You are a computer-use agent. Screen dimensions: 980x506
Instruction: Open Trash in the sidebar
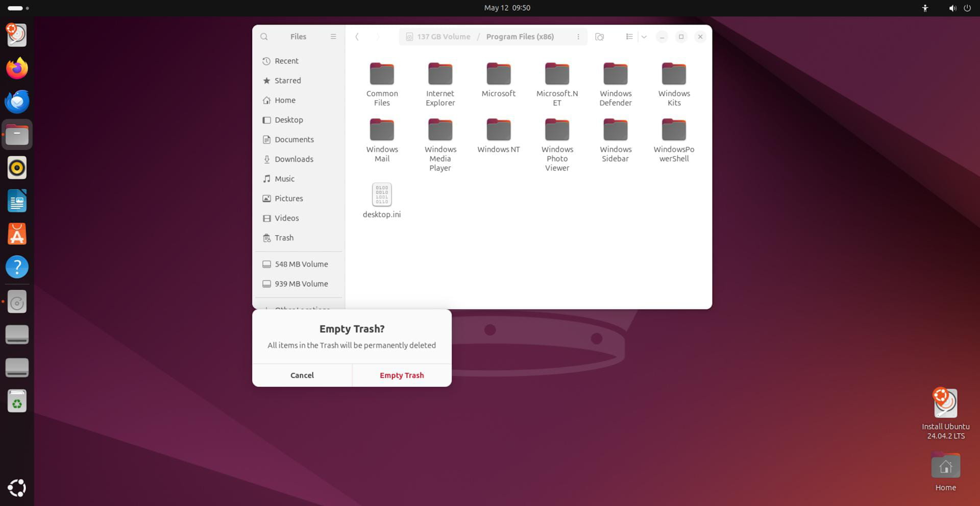click(x=299, y=238)
